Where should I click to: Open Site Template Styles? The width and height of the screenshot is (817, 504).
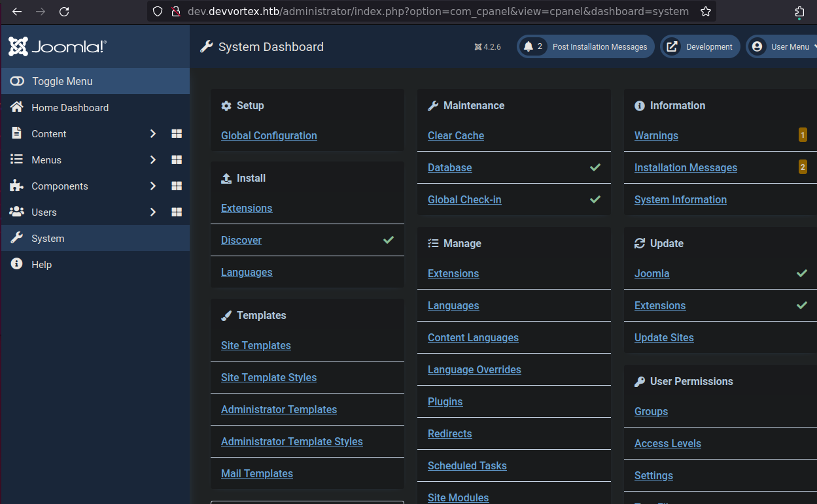pos(269,377)
